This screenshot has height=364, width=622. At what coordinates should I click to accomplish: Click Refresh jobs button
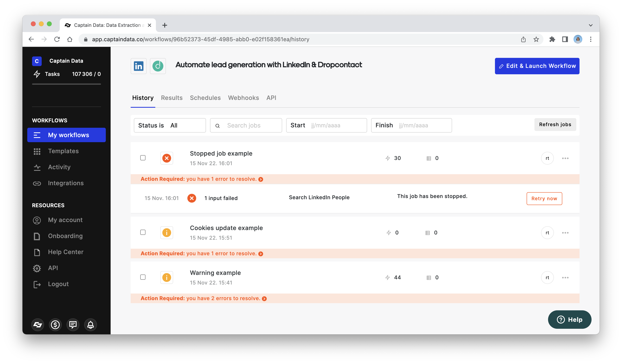(x=555, y=125)
